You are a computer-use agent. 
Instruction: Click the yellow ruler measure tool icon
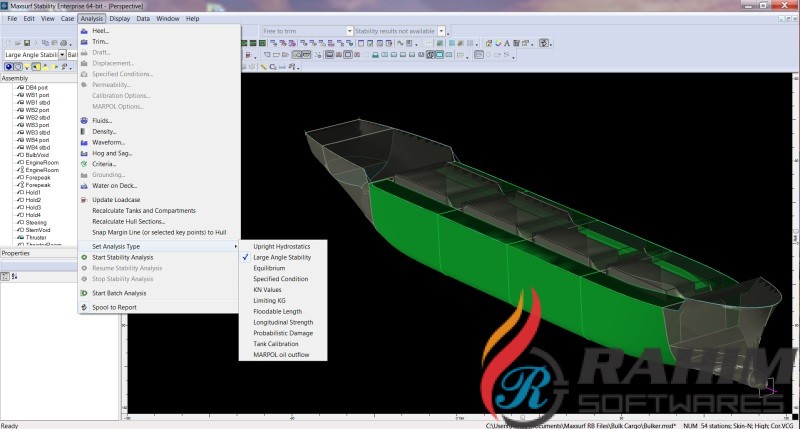click(x=264, y=67)
